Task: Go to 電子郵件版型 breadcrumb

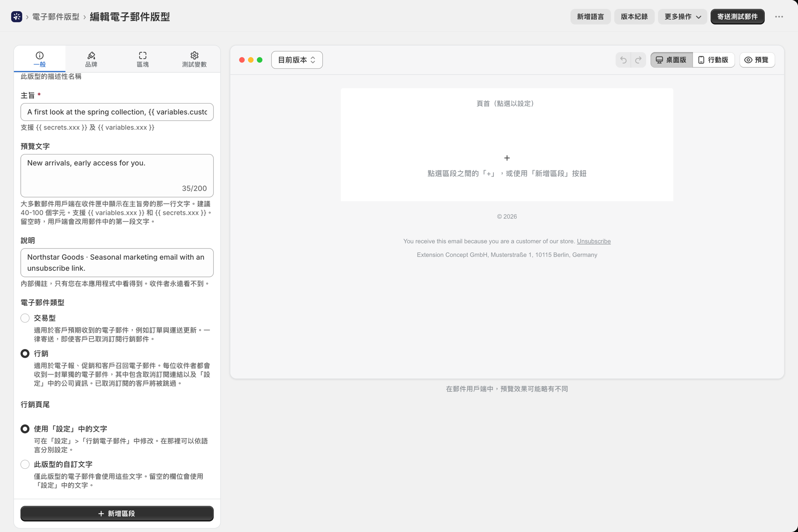Action: [56, 17]
